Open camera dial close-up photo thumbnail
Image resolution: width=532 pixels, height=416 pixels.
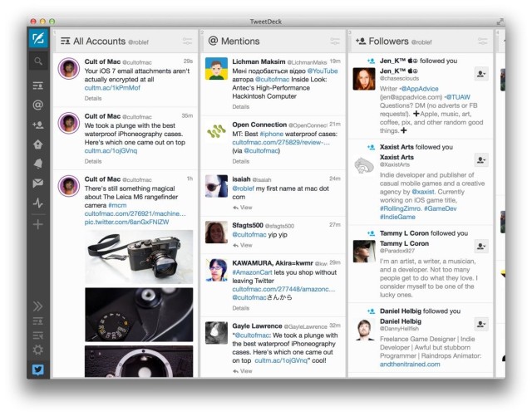139,315
